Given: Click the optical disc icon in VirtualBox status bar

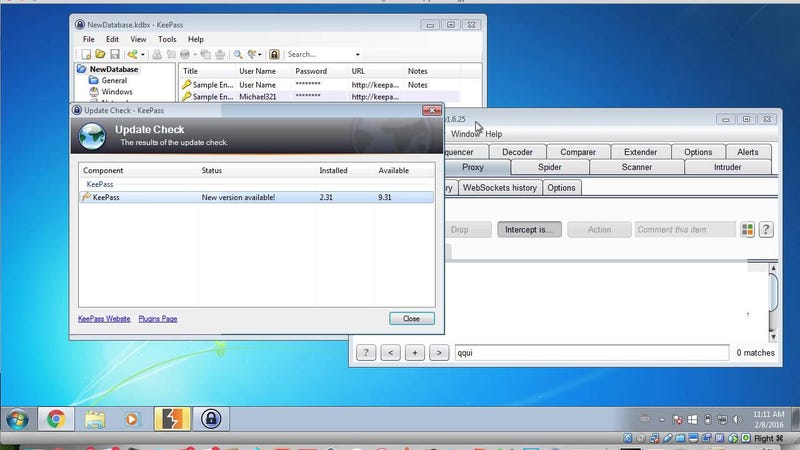Looking at the screenshot, I should (x=641, y=438).
